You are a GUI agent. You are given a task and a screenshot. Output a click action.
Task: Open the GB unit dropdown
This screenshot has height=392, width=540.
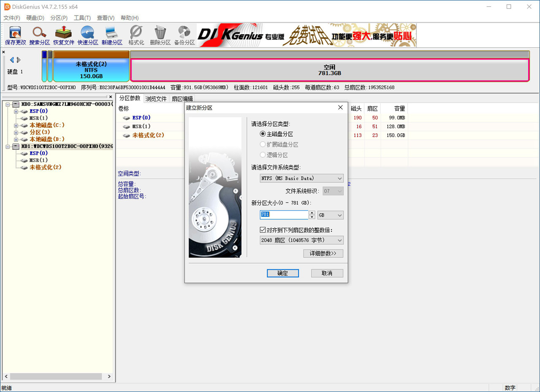[340, 215]
